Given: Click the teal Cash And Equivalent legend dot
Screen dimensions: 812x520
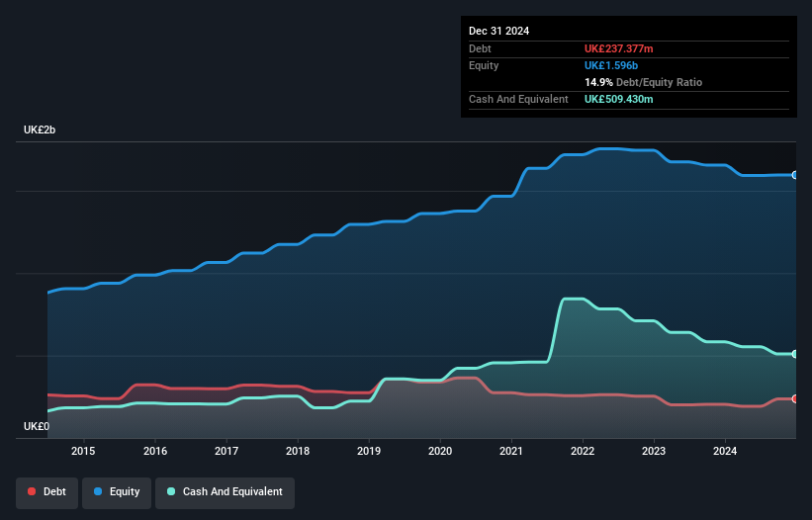Looking at the screenshot, I should pyautogui.click(x=171, y=491).
